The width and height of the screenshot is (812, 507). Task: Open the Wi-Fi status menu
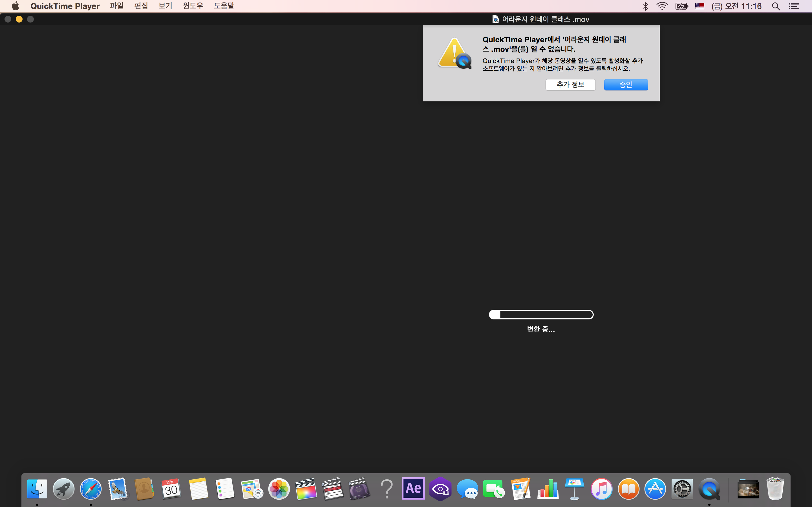pyautogui.click(x=662, y=6)
